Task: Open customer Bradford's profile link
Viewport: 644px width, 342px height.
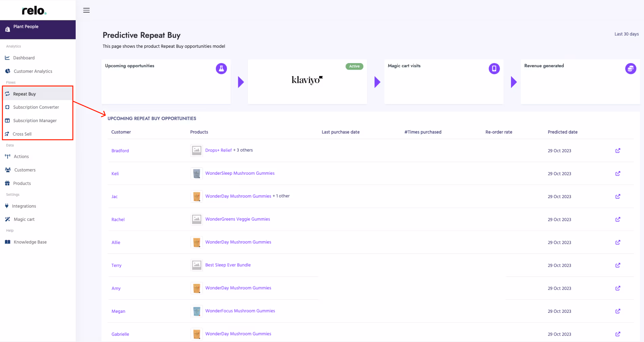Action: coord(120,151)
